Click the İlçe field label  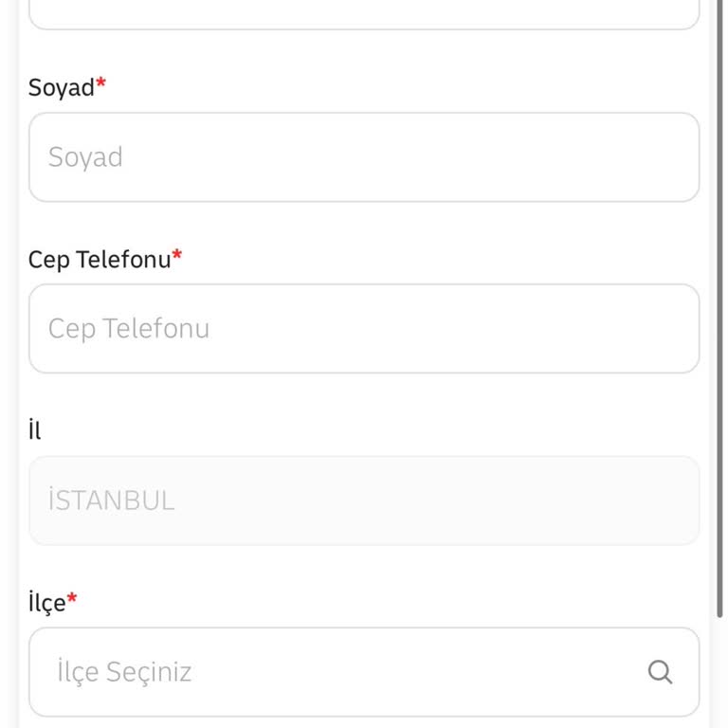(46, 603)
